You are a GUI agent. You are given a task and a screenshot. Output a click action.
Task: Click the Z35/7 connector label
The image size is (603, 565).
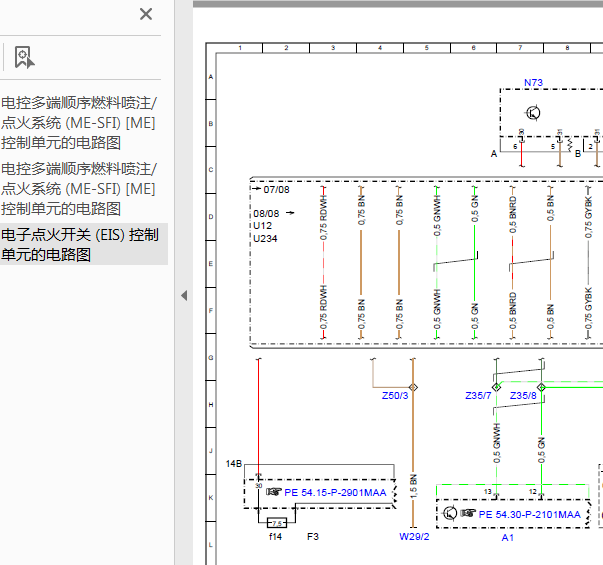click(478, 396)
